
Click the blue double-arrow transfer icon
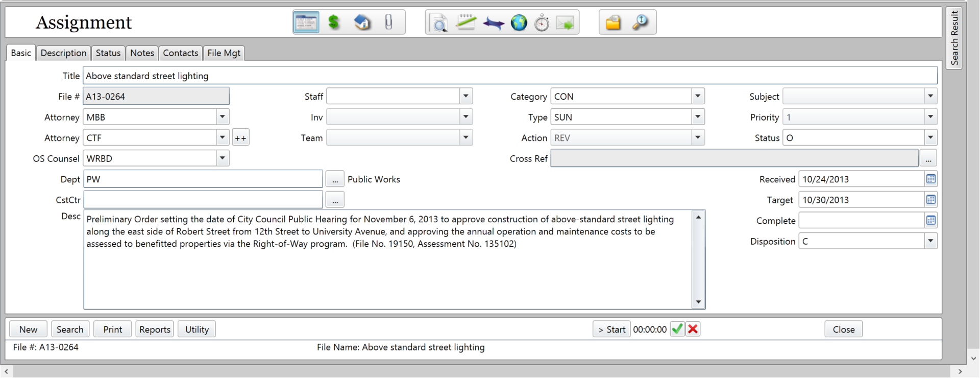(x=494, y=23)
